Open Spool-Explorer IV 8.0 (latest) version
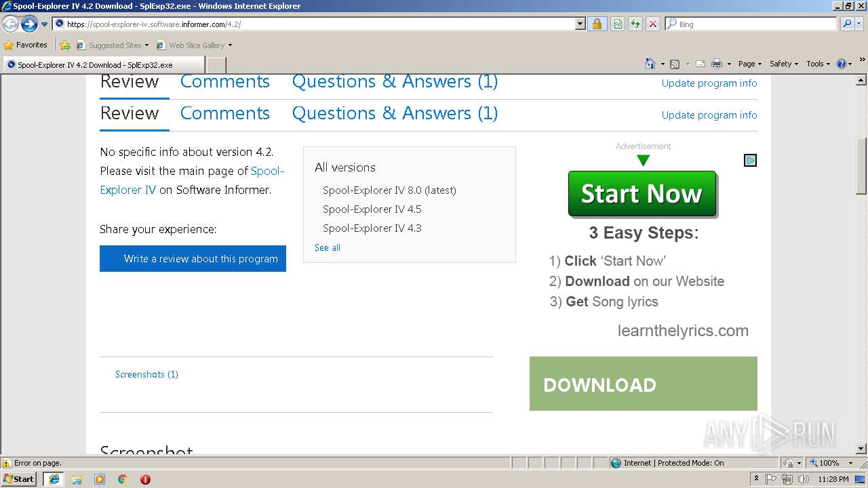The image size is (868, 488). pyautogui.click(x=389, y=190)
